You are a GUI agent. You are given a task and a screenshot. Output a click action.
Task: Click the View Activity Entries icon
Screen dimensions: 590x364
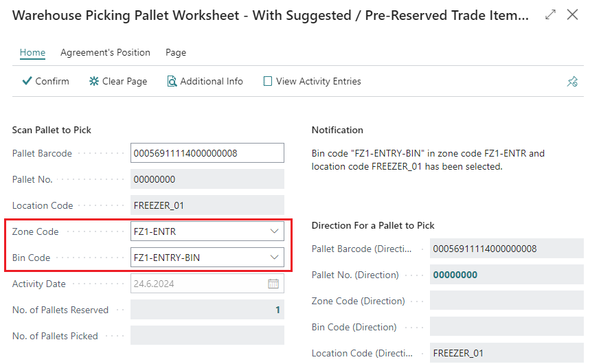[268, 81]
